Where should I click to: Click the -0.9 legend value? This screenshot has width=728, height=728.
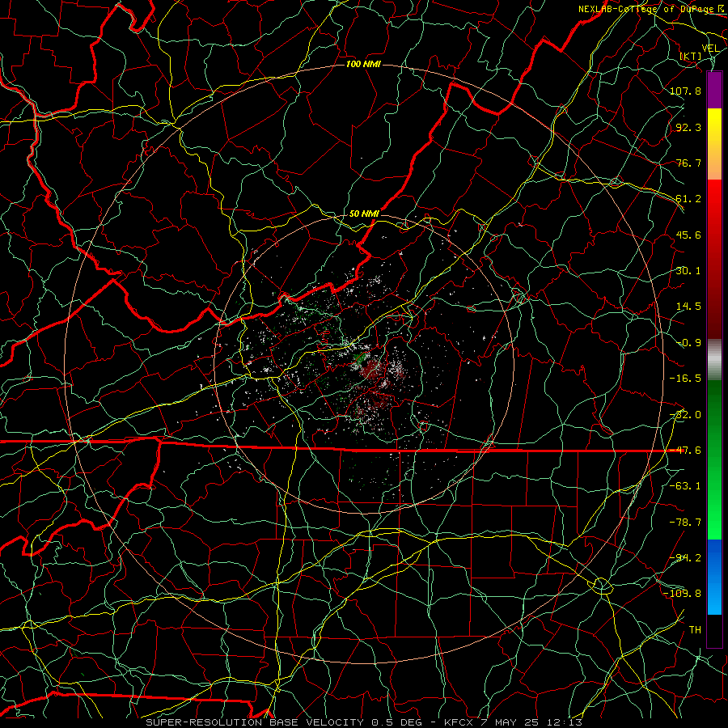(x=688, y=343)
